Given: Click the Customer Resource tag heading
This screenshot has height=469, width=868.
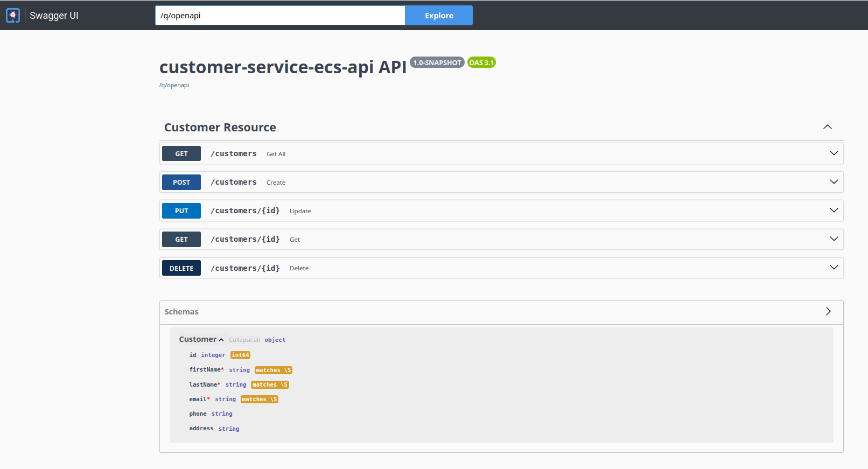Looking at the screenshot, I should pos(220,128).
